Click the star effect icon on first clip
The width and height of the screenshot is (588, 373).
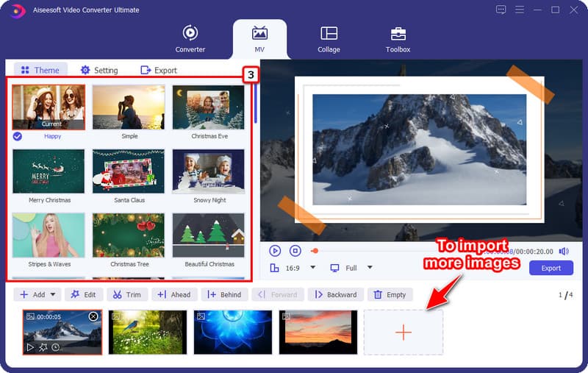43,347
